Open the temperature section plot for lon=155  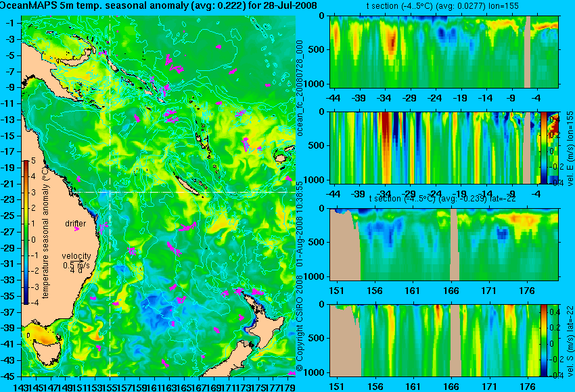tap(444, 51)
